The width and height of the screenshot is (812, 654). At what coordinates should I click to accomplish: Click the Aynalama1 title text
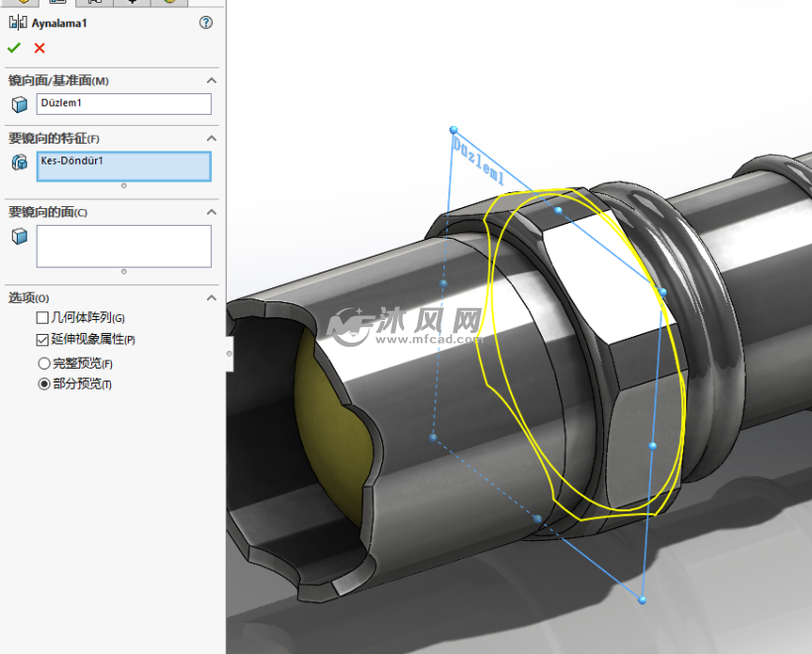click(59, 24)
